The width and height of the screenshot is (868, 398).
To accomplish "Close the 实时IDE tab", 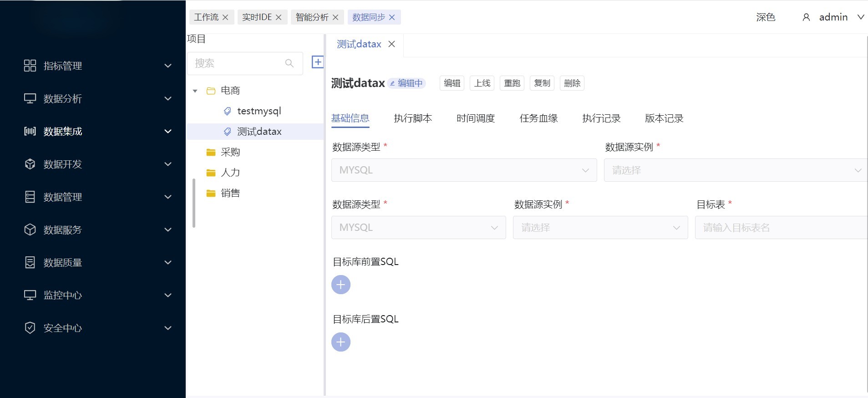I will (x=279, y=17).
